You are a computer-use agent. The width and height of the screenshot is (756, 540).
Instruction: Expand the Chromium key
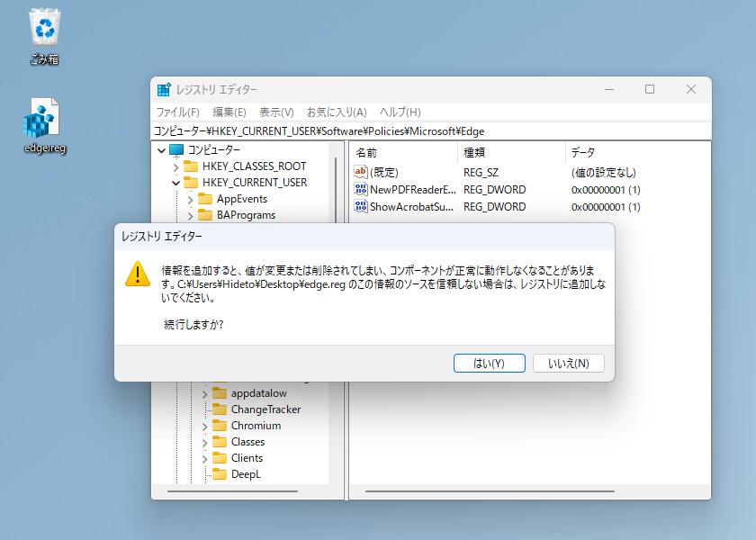click(204, 427)
